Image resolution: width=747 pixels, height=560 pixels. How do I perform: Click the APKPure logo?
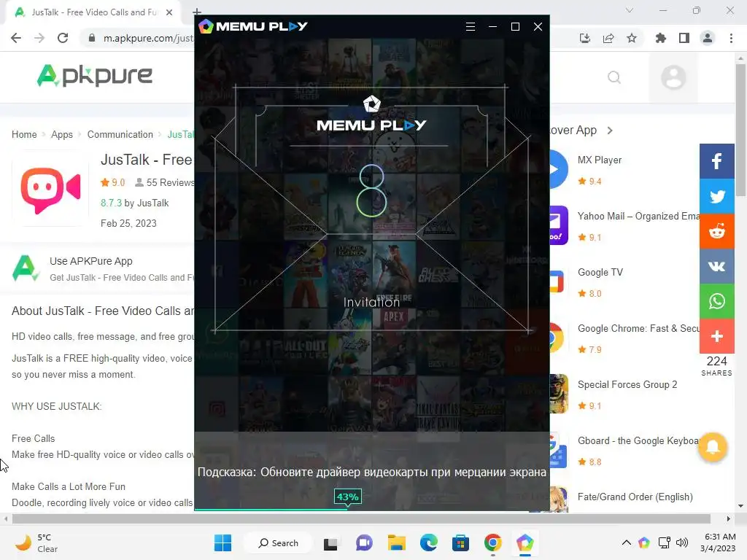click(x=94, y=75)
